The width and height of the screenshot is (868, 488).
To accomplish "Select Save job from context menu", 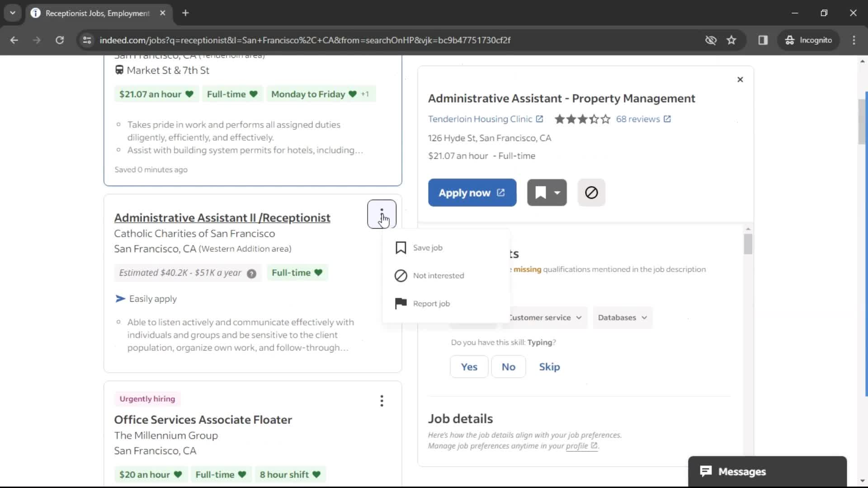I will pyautogui.click(x=427, y=247).
